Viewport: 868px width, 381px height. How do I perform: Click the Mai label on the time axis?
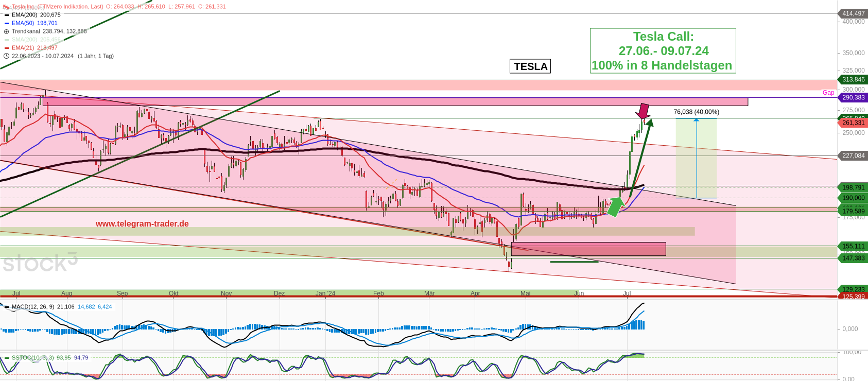(525, 293)
